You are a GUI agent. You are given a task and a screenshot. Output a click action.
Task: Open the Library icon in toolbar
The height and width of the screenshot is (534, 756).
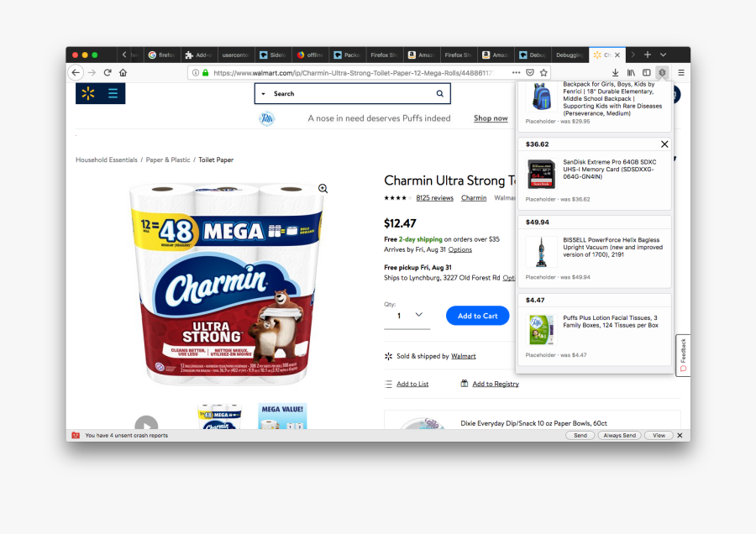tap(631, 73)
